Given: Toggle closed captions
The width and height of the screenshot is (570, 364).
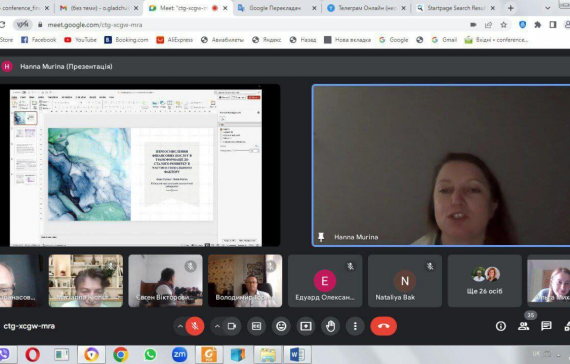Looking at the screenshot, I should (256, 326).
